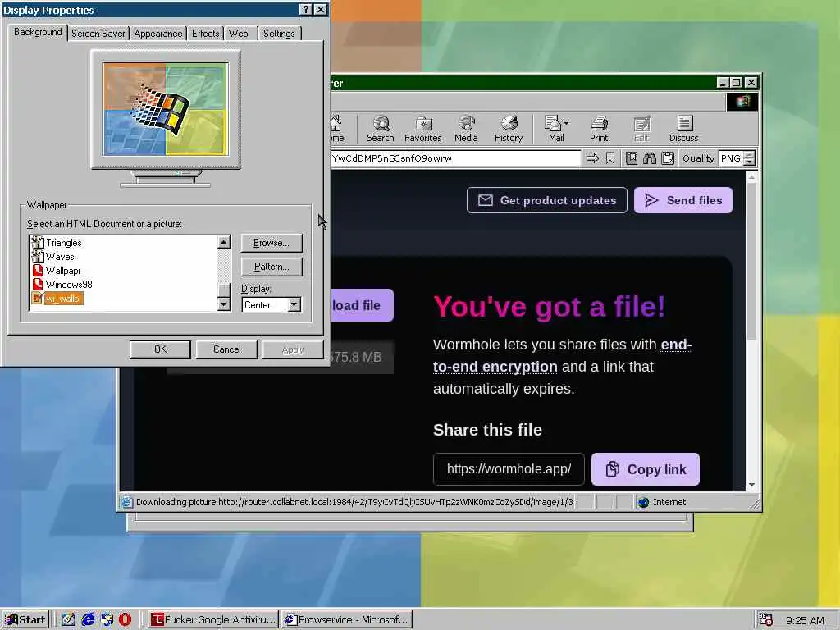
Task: Launch Opera from the quick launch bar
Action: pyautogui.click(x=125, y=620)
